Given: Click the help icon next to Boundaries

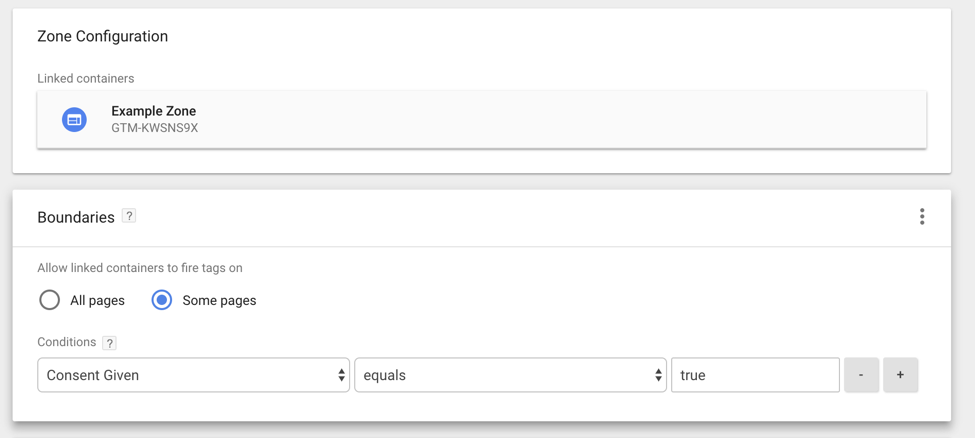Looking at the screenshot, I should tap(129, 217).
